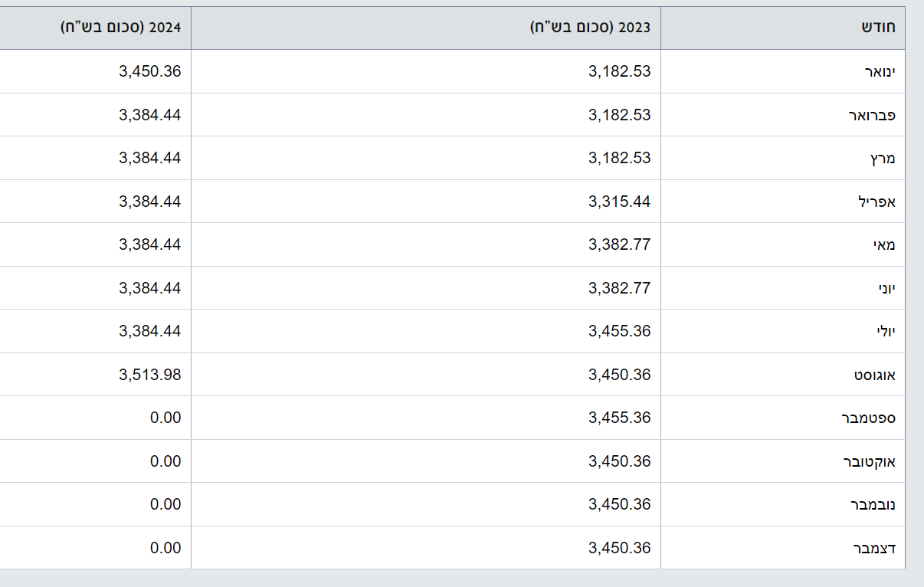
Task: Click the 2023 (סכום בש"ח) column header
Action: (591, 28)
